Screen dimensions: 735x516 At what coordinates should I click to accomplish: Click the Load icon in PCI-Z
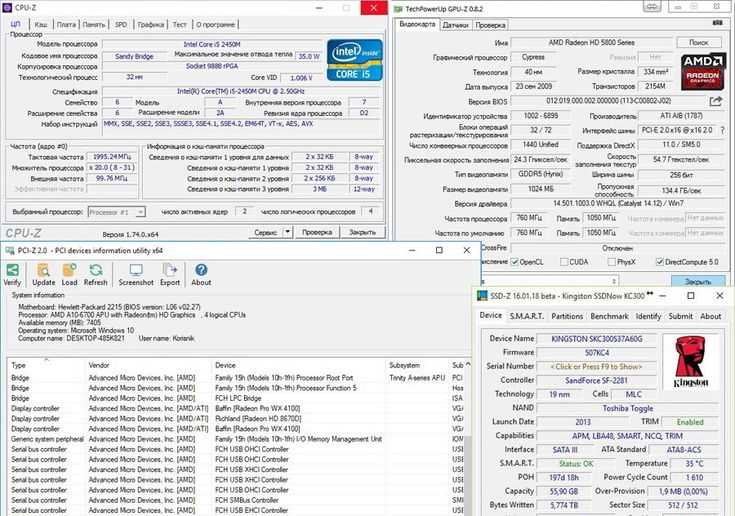click(x=69, y=270)
